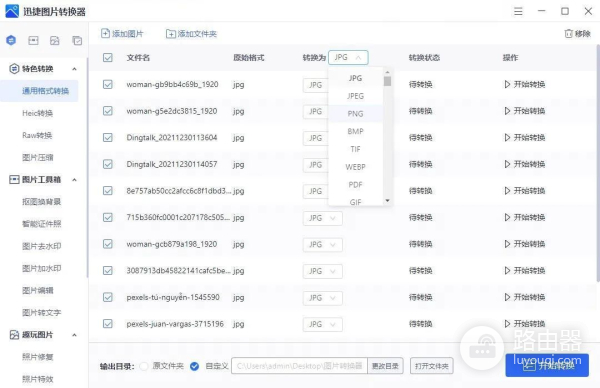
Task: Collapse the 特色转换 sidebar section
Action: pos(74,69)
